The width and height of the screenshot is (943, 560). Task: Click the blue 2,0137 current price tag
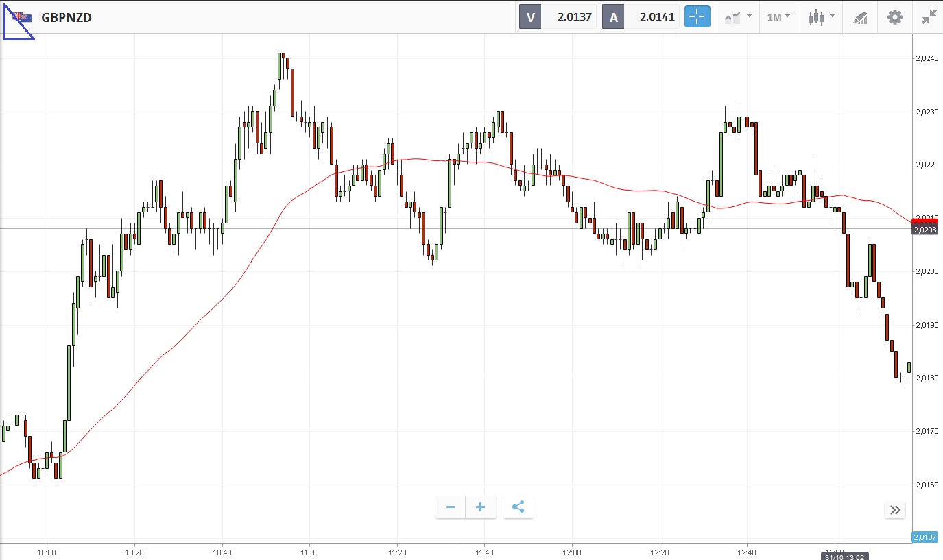point(924,537)
